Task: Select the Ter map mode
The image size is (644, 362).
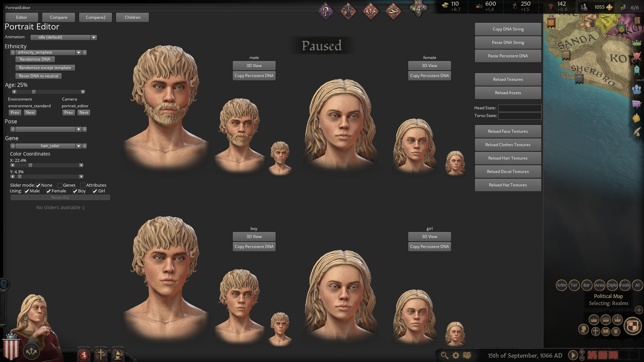Action: pyautogui.click(x=574, y=285)
